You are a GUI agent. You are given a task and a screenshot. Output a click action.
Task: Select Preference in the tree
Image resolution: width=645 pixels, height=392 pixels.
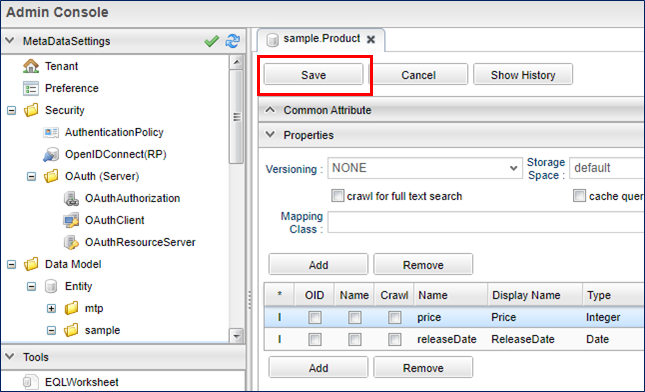point(72,88)
